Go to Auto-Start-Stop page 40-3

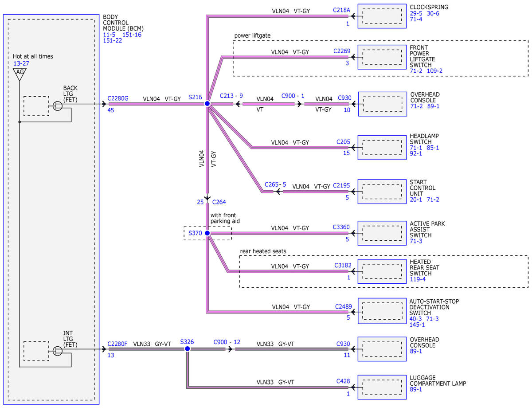pos(416,319)
